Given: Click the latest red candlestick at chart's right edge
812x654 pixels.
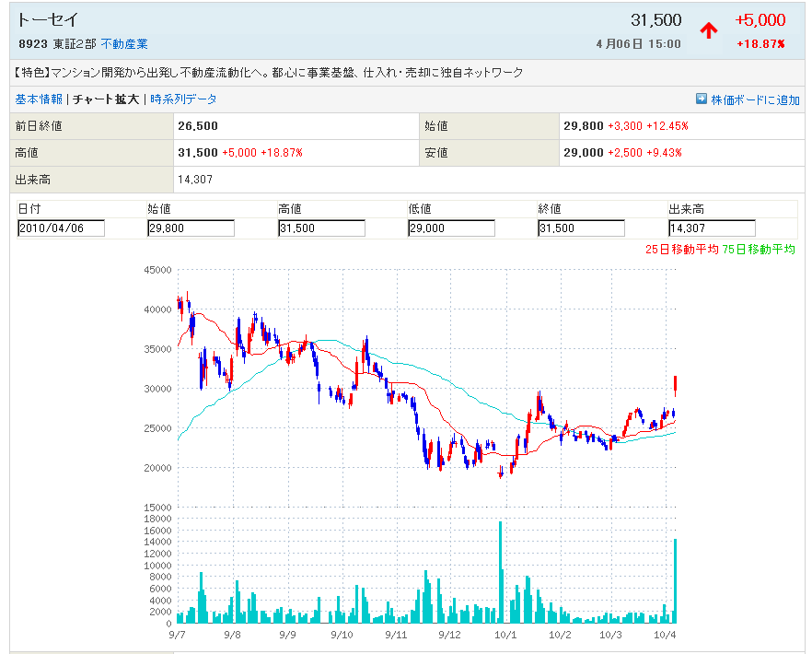Looking at the screenshot, I should (677, 383).
